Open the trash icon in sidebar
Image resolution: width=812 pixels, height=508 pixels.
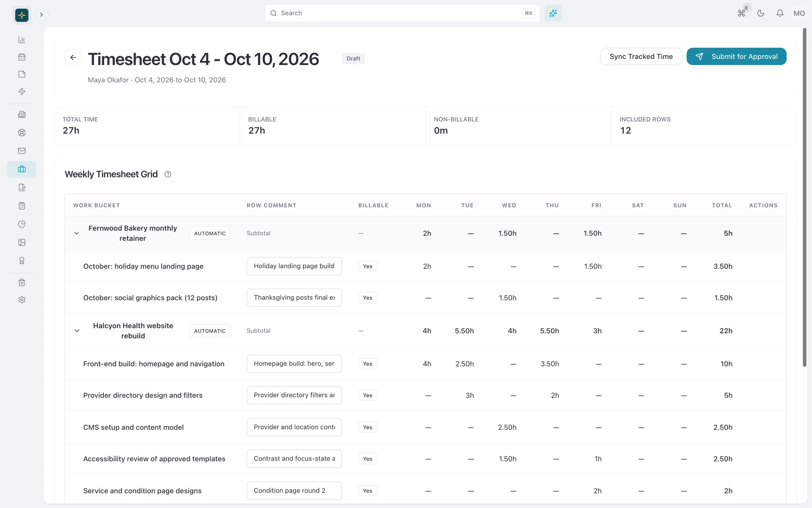point(22,282)
